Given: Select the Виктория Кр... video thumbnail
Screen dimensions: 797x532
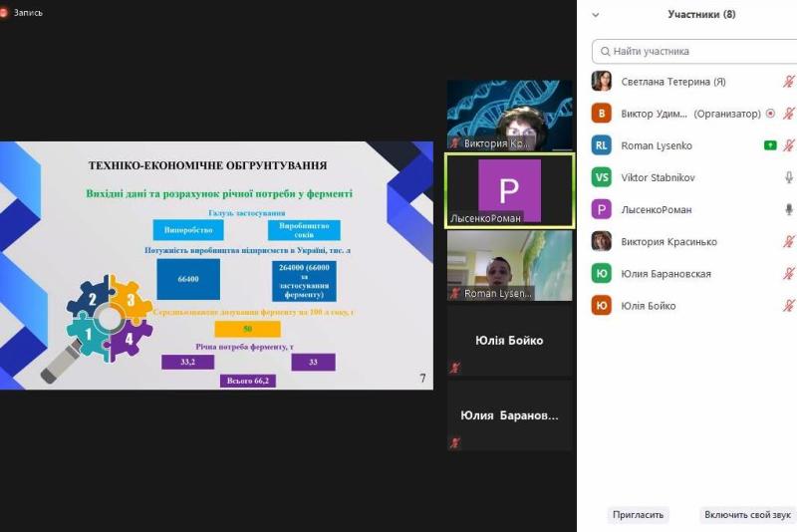Looking at the screenshot, I should (510, 116).
